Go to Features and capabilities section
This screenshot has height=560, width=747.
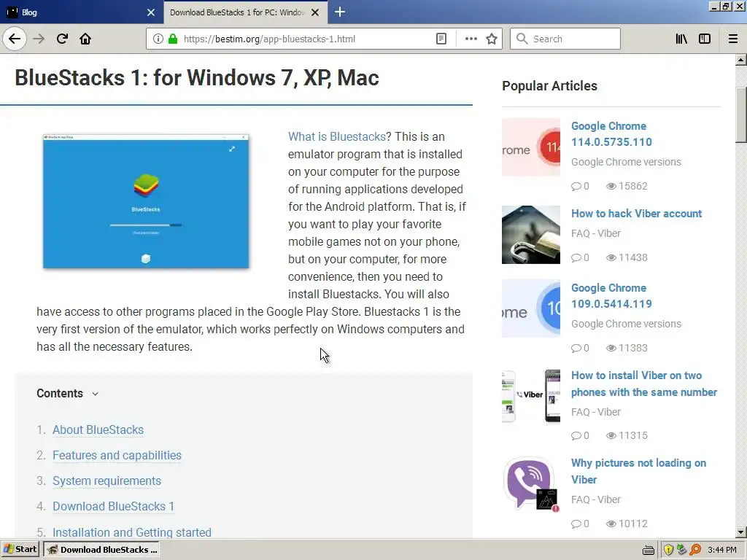click(x=117, y=455)
